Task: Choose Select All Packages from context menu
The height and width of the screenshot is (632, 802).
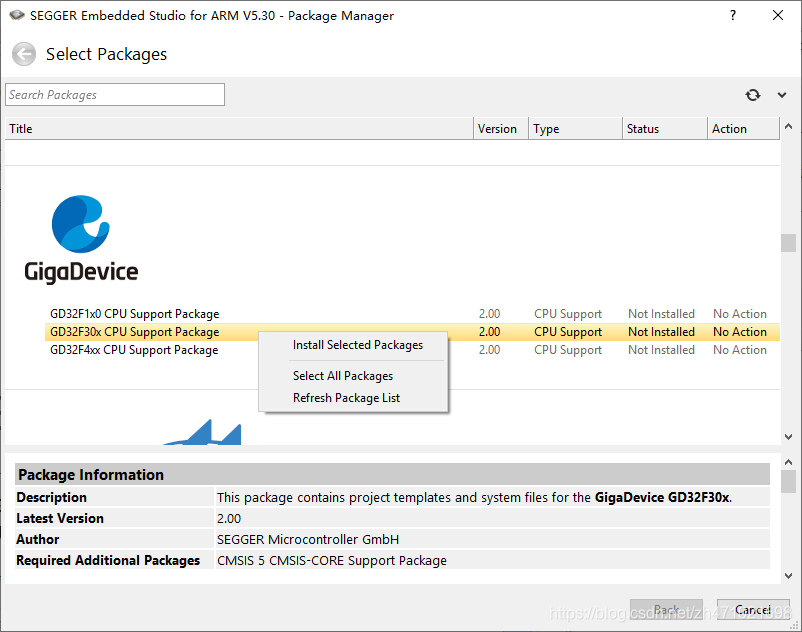Action: click(343, 376)
